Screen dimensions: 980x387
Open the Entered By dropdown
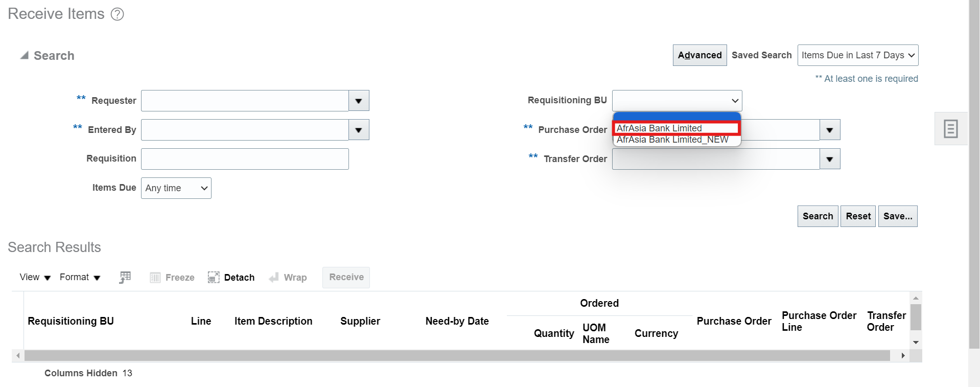(358, 130)
